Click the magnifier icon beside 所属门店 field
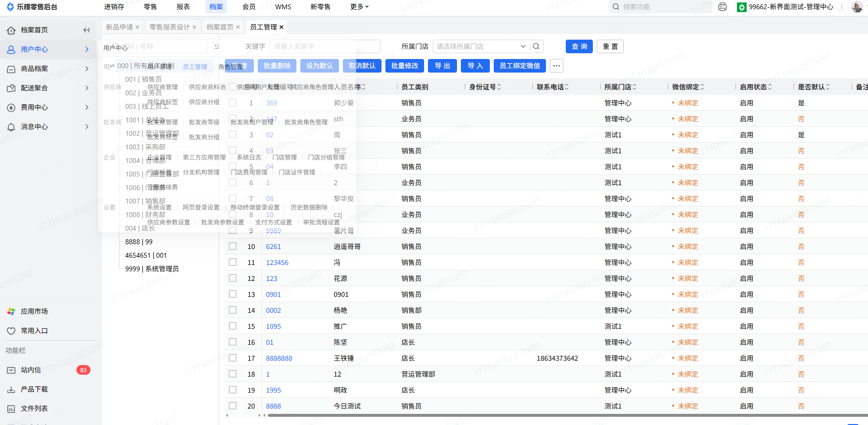This screenshot has width=868, height=425. point(536,46)
